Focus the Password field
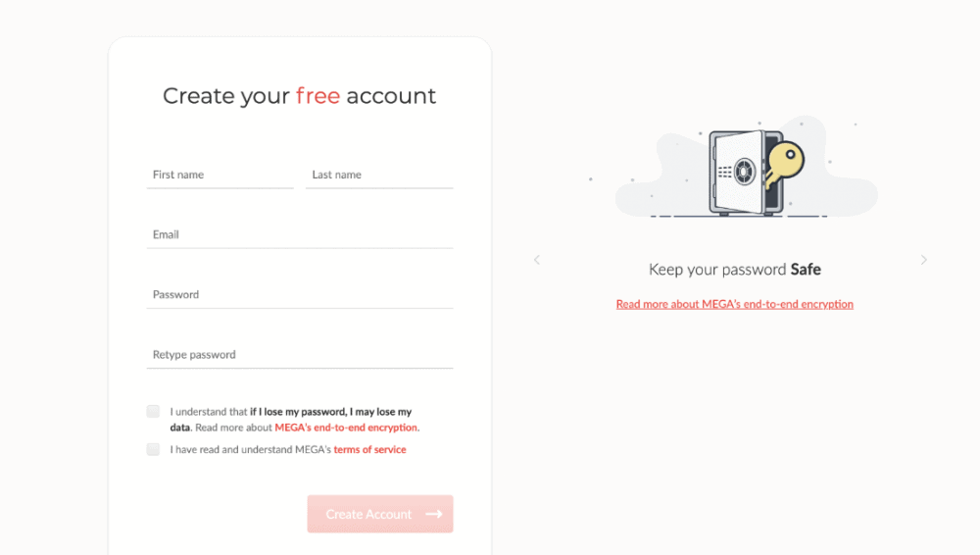The width and height of the screenshot is (980, 555). pyautogui.click(x=300, y=295)
